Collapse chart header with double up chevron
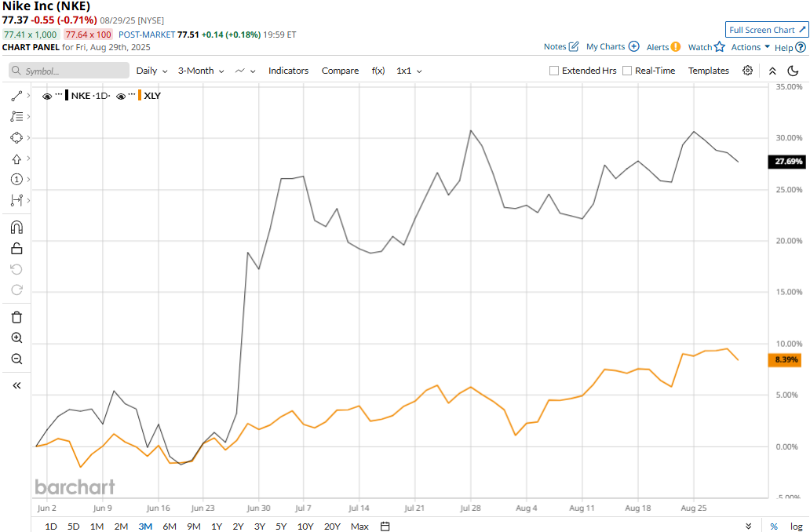Image resolution: width=810 pixels, height=532 pixels. pos(772,71)
